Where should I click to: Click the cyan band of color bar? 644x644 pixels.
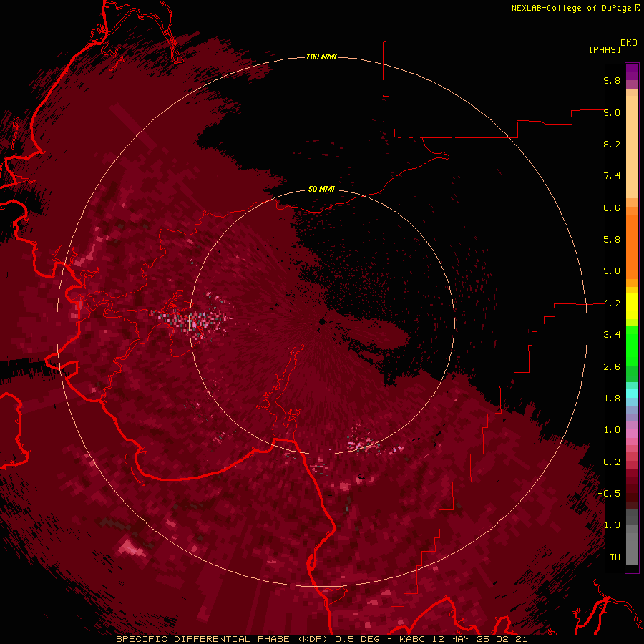pyautogui.click(x=632, y=394)
